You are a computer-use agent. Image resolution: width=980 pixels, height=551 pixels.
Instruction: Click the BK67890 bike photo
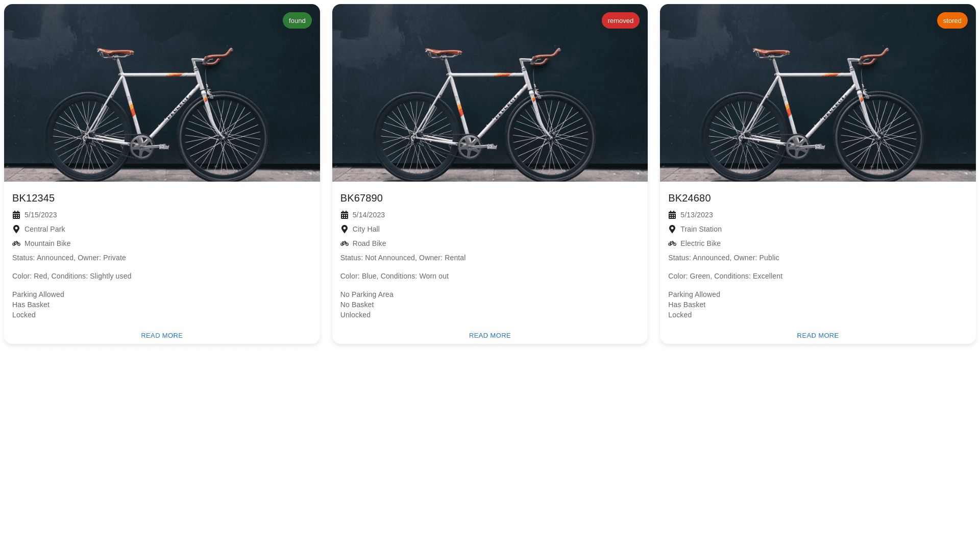[490, 102]
